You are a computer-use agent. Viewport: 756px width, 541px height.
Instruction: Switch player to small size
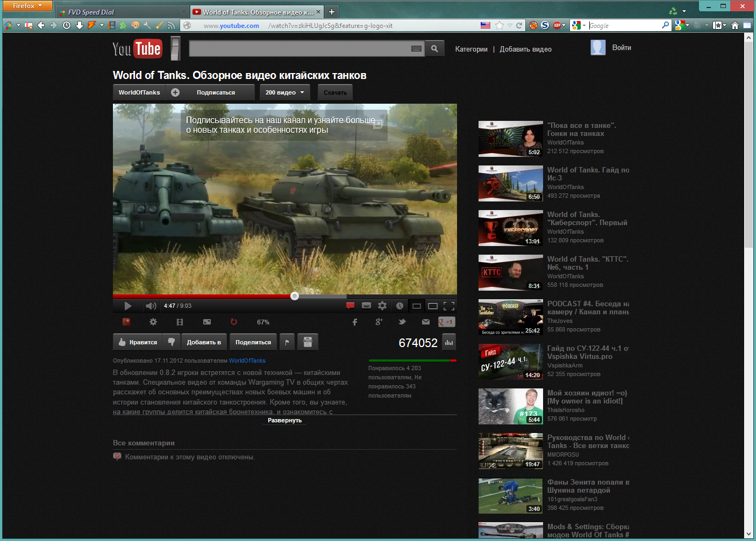pyautogui.click(x=416, y=306)
